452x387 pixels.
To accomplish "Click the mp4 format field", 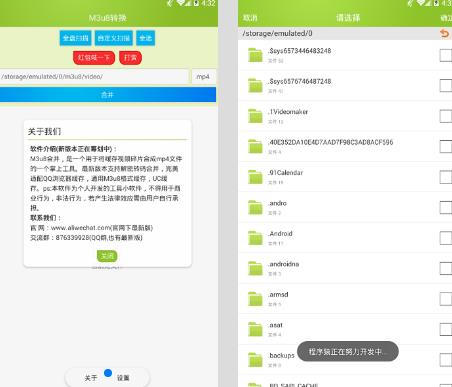I will click(x=204, y=77).
